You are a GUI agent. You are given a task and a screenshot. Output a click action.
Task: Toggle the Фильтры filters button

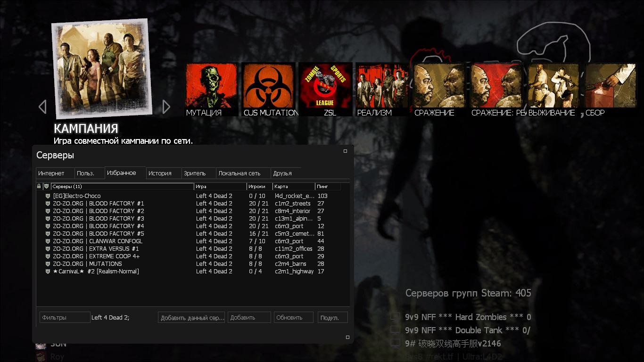point(65,318)
